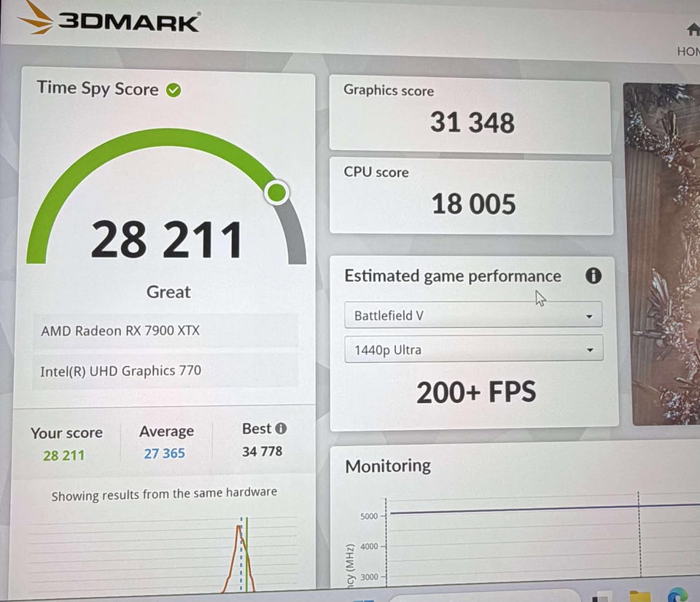This screenshot has width=700, height=602.
Task: Open the Home tab icon
Action: (693, 30)
